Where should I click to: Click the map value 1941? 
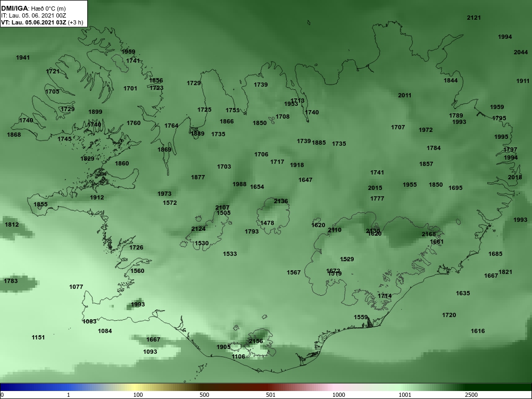click(x=23, y=57)
